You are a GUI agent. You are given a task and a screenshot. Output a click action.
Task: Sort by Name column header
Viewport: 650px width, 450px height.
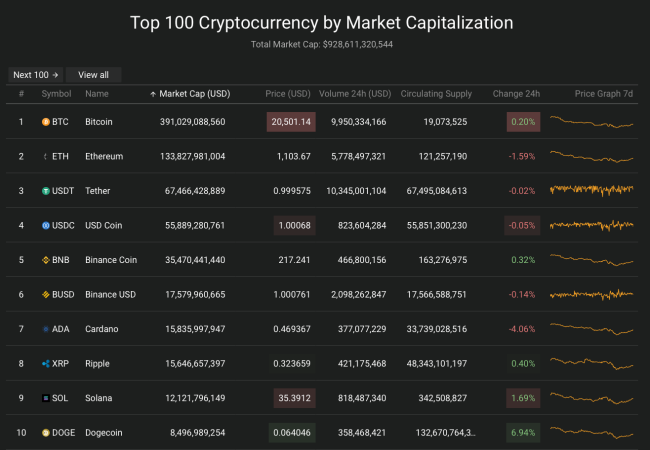pos(97,94)
